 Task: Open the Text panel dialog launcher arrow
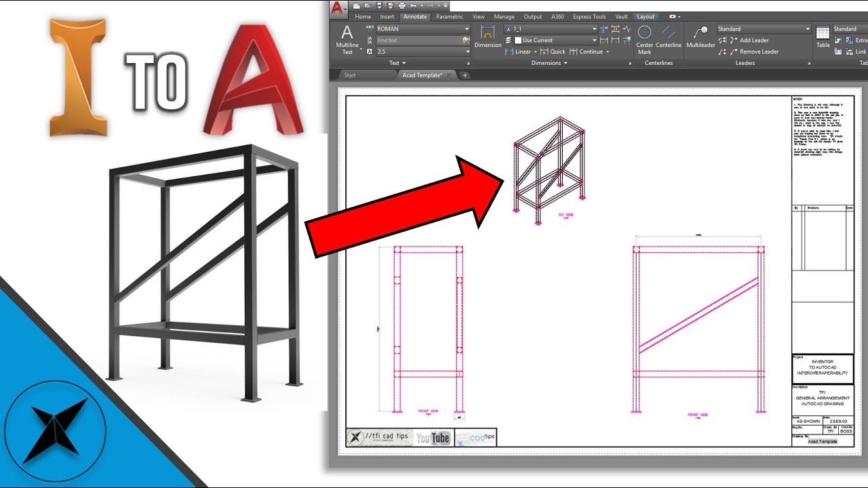[x=468, y=63]
